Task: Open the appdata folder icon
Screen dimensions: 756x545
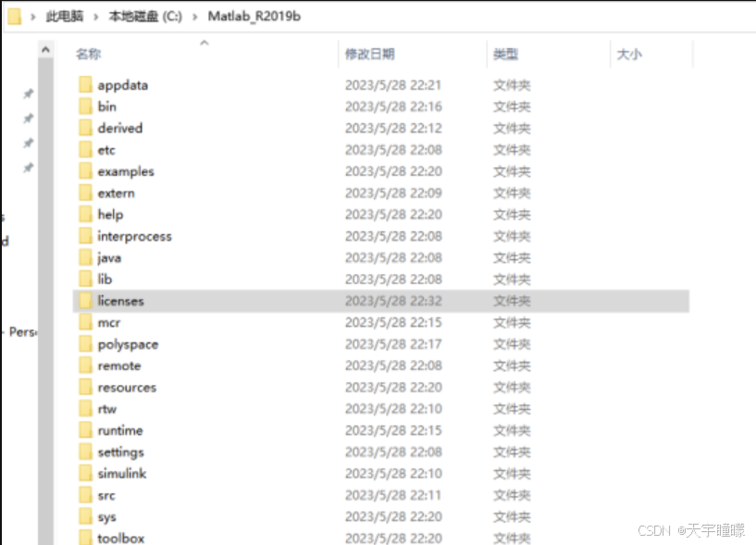Action: tap(85, 84)
